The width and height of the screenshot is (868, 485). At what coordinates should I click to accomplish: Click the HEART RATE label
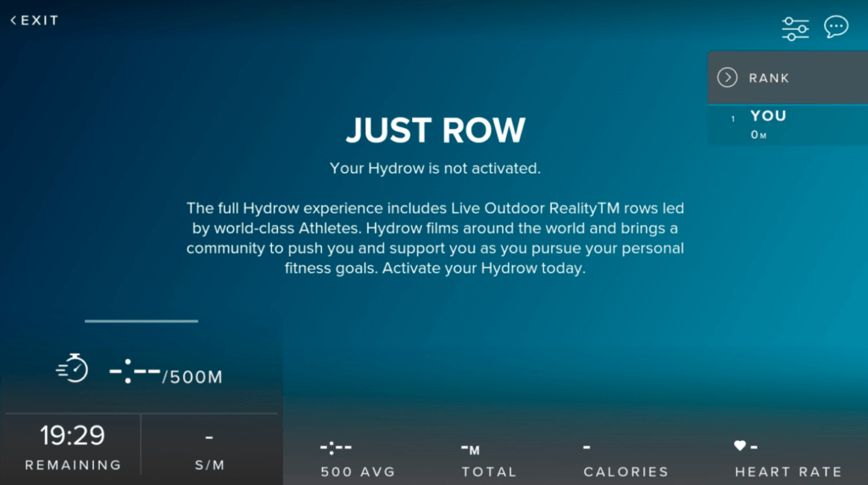coord(788,471)
